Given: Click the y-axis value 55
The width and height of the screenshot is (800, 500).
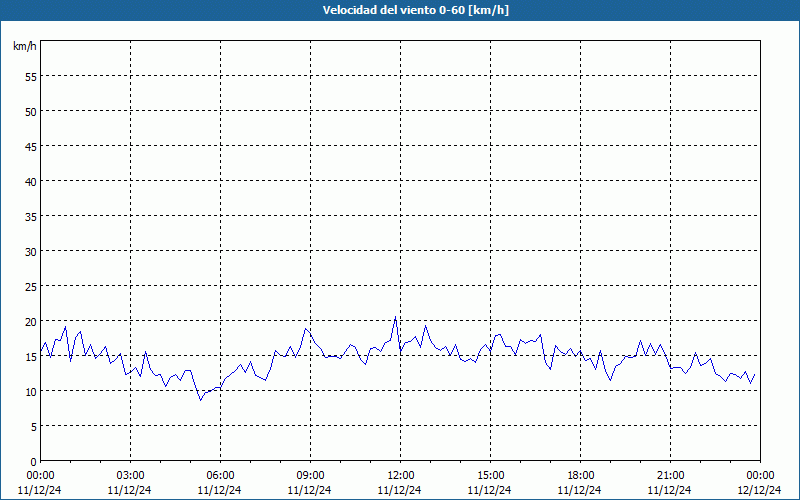Looking at the screenshot, I should (x=31, y=77).
